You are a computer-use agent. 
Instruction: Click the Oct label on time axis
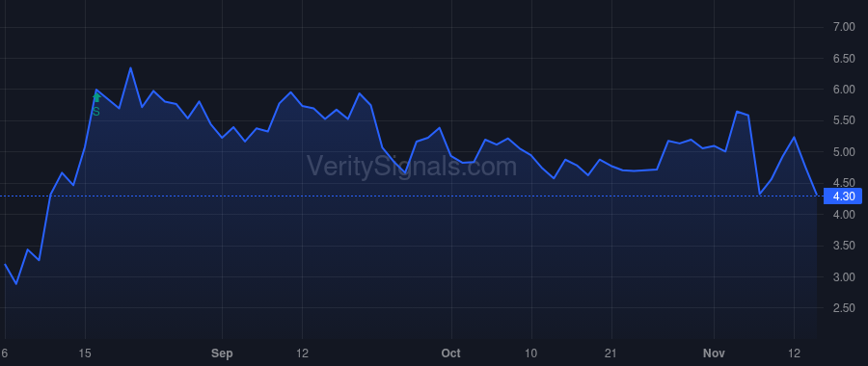tap(451, 353)
